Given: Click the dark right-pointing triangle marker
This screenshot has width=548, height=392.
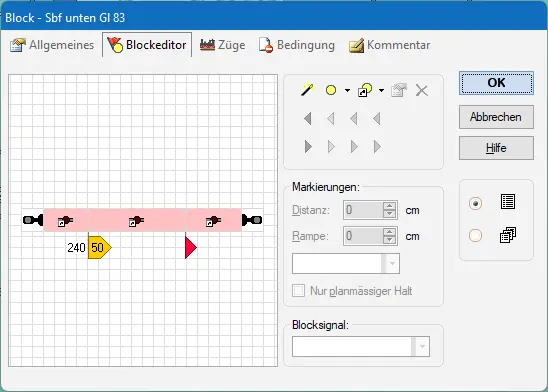Looking at the screenshot, I should 308,146.
